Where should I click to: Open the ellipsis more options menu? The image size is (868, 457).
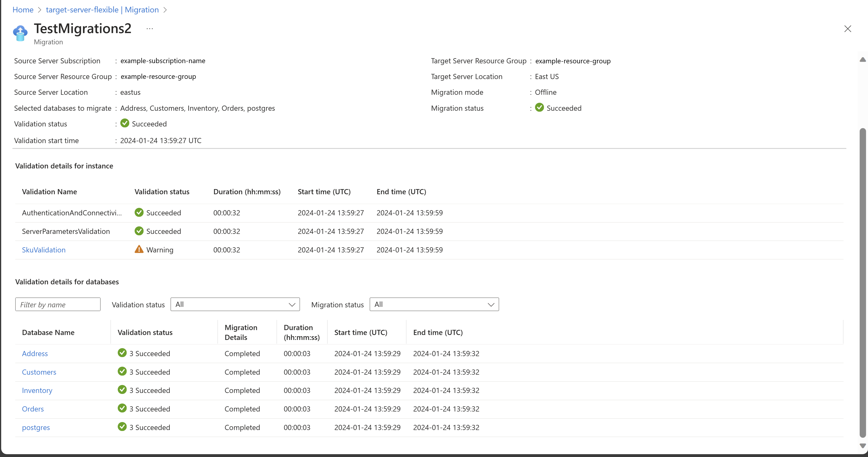150,29
